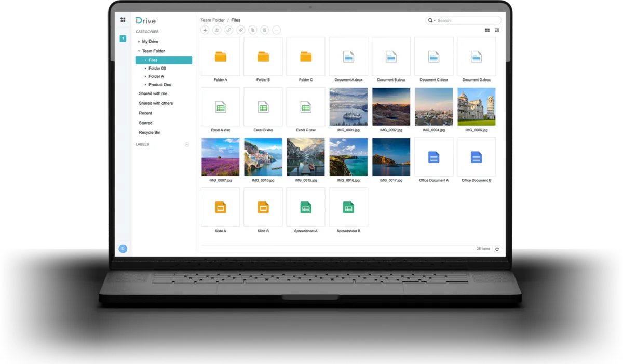Expand My Drive tree arrow
The height and width of the screenshot is (364, 623).
pyautogui.click(x=139, y=42)
